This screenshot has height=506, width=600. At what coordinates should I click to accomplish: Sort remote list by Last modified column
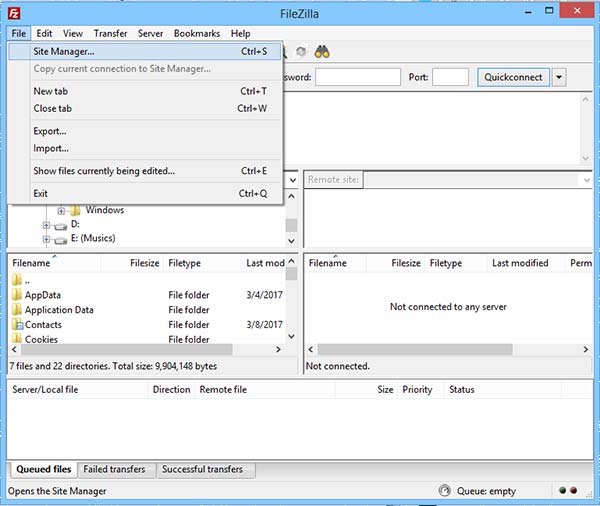click(525, 263)
